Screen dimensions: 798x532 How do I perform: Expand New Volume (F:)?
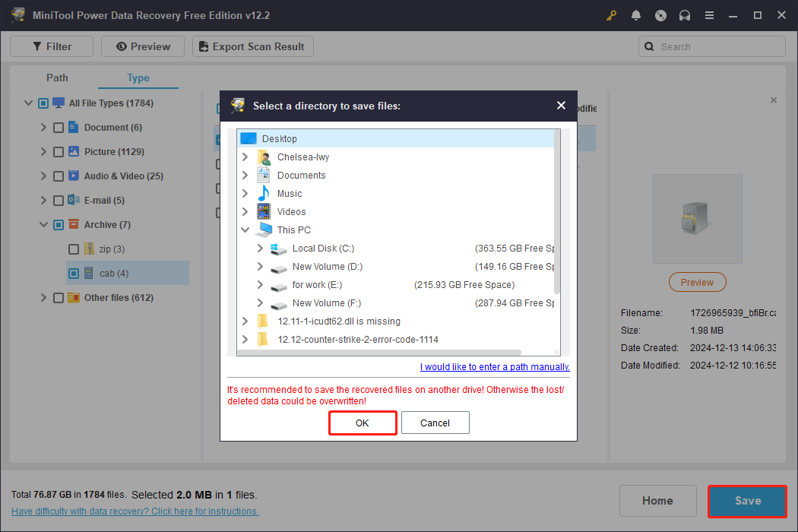pos(260,303)
